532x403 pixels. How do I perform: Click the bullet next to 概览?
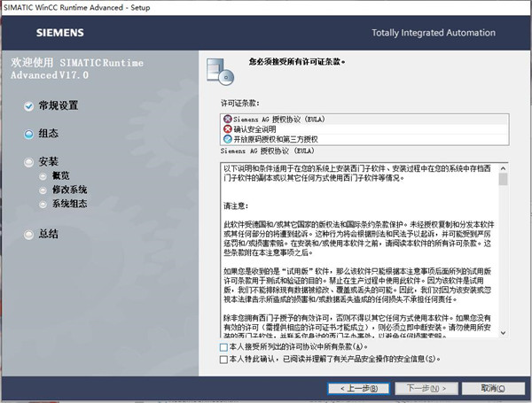tap(43, 176)
